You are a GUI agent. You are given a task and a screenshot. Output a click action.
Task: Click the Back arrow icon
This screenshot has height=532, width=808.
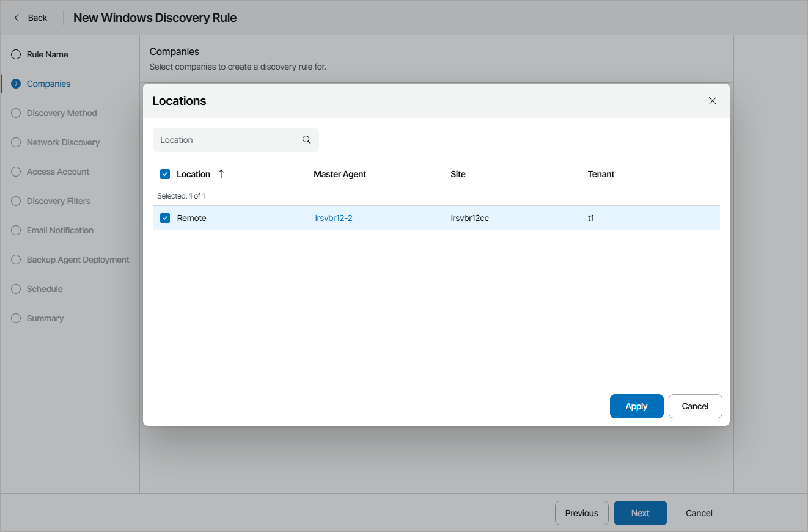point(17,18)
